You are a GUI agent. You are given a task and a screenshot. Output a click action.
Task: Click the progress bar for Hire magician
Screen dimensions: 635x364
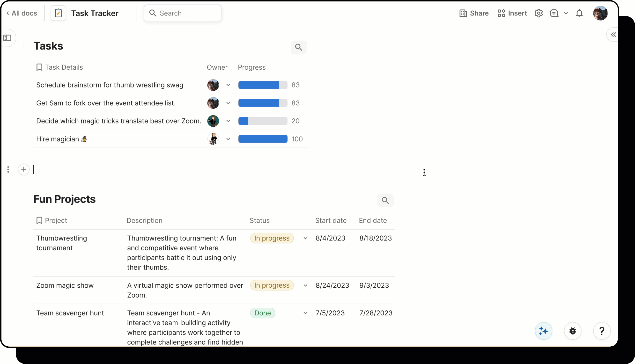pyautogui.click(x=263, y=139)
